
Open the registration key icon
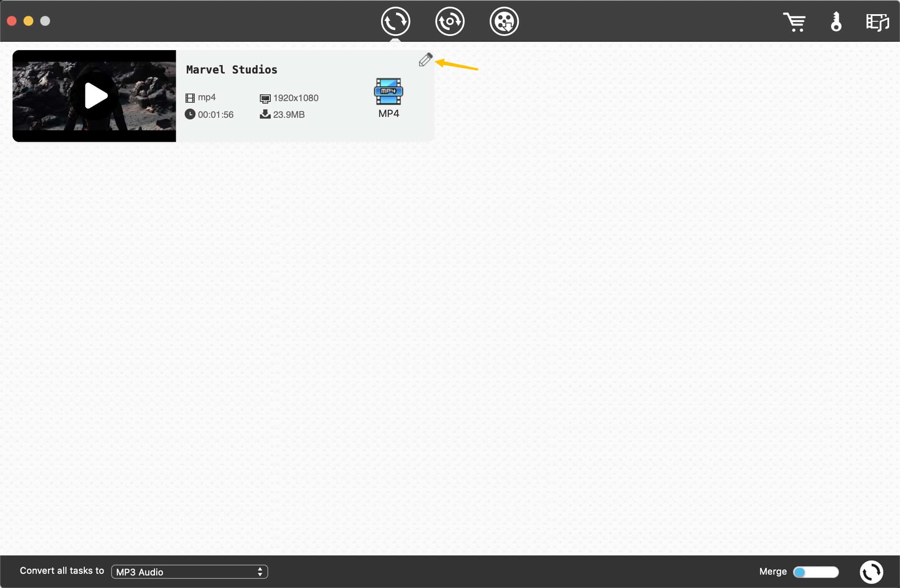pos(836,22)
